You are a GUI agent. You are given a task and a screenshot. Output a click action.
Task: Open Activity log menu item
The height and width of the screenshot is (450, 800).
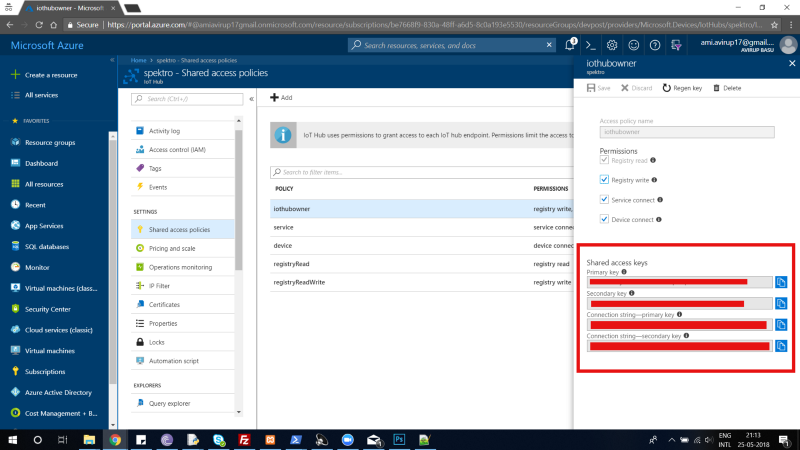(x=183, y=131)
